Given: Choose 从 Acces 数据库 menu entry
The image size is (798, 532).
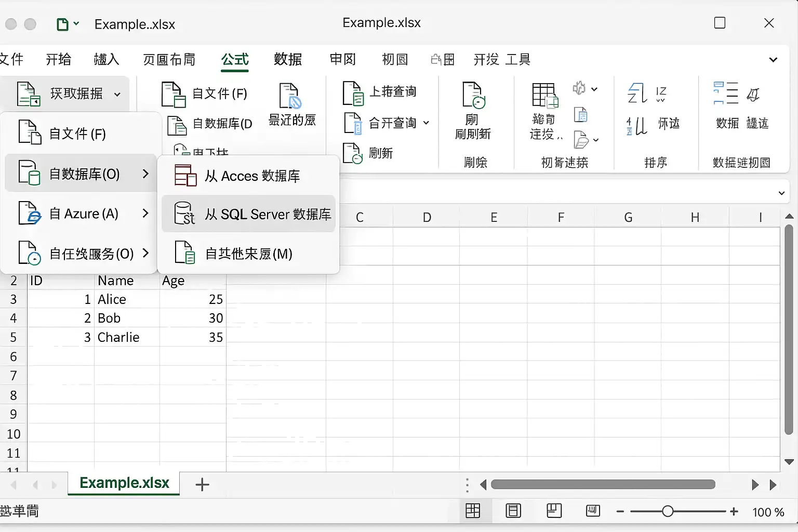Looking at the screenshot, I should point(248,176).
